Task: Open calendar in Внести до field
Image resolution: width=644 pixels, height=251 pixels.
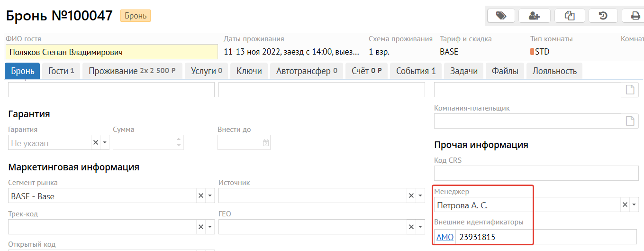Action: click(265, 142)
